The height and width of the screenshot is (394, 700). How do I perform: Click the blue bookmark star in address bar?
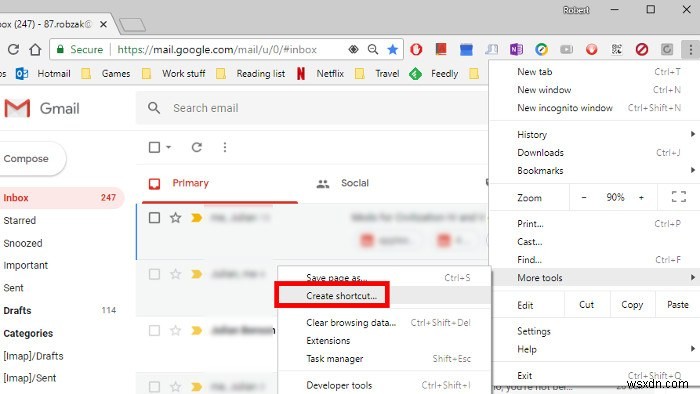coord(392,49)
